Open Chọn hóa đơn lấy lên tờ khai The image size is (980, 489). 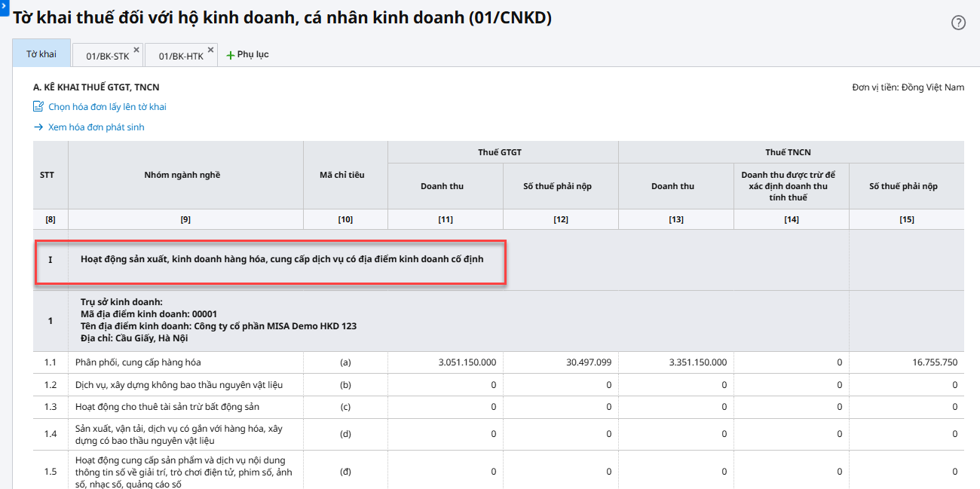tap(107, 107)
